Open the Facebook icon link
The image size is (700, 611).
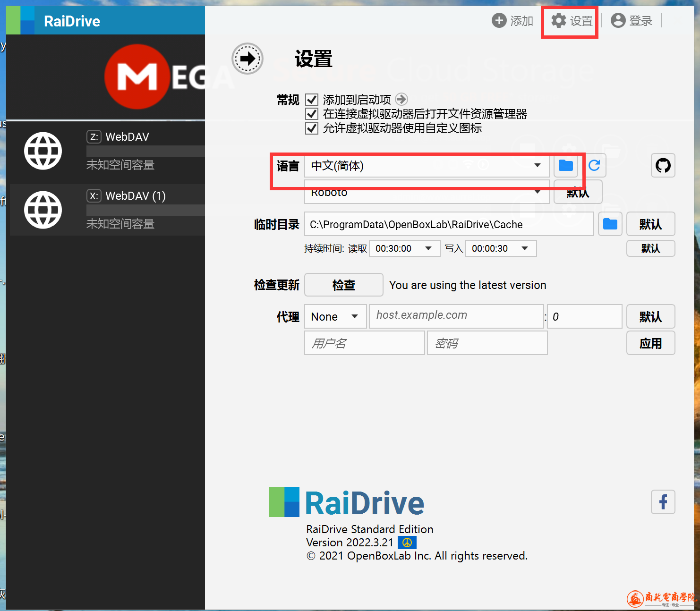point(663,501)
